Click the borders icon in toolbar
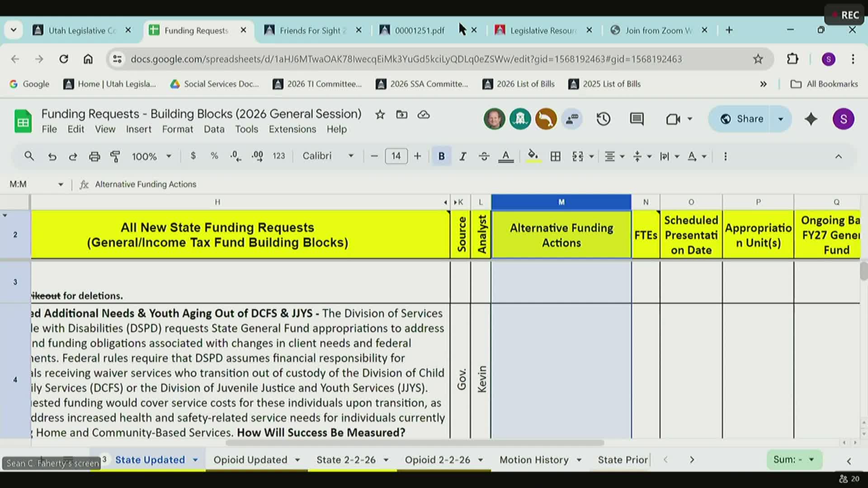The height and width of the screenshot is (488, 868). coord(556,156)
